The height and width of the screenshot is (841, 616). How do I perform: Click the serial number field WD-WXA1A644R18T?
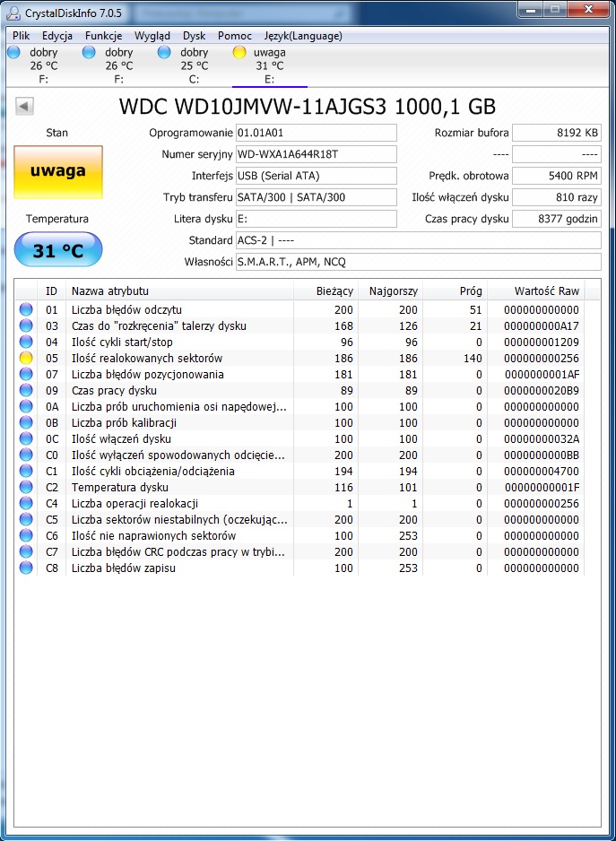316,154
